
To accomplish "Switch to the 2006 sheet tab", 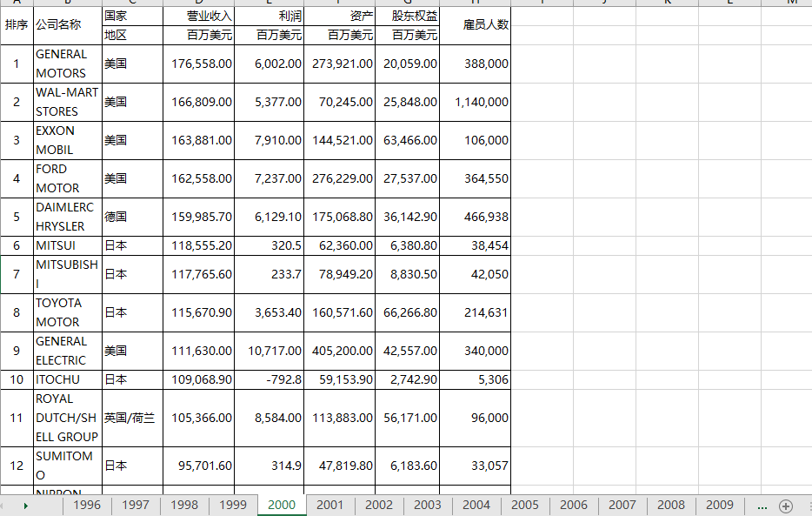I will point(574,505).
